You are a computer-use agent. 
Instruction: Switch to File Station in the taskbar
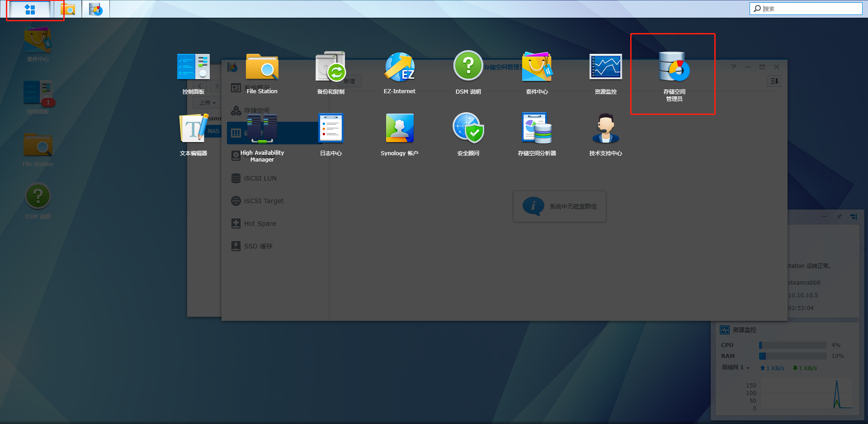(68, 10)
